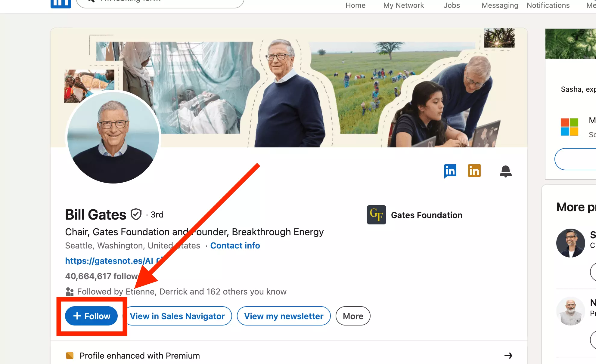Click Bill Gates' round profile photo
The image size is (596, 364).
coord(113,137)
